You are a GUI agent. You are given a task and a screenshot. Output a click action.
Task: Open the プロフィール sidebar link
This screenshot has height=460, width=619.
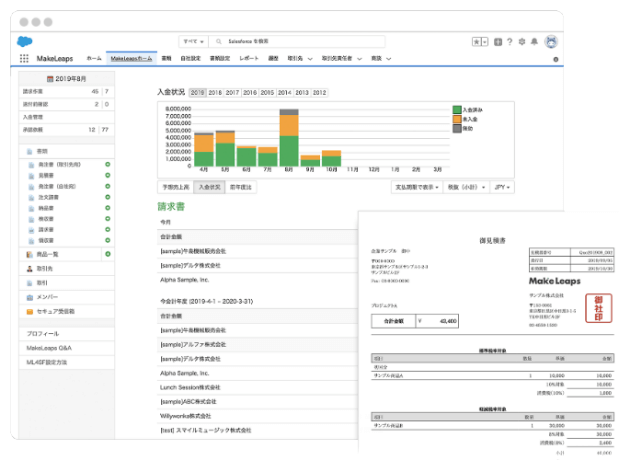pos(43,334)
